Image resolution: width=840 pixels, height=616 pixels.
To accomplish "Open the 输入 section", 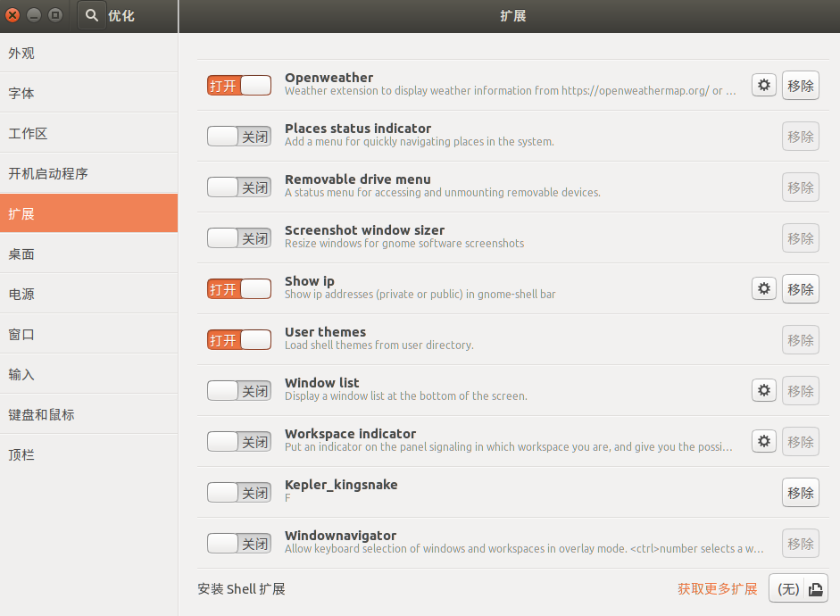I will tap(89, 374).
